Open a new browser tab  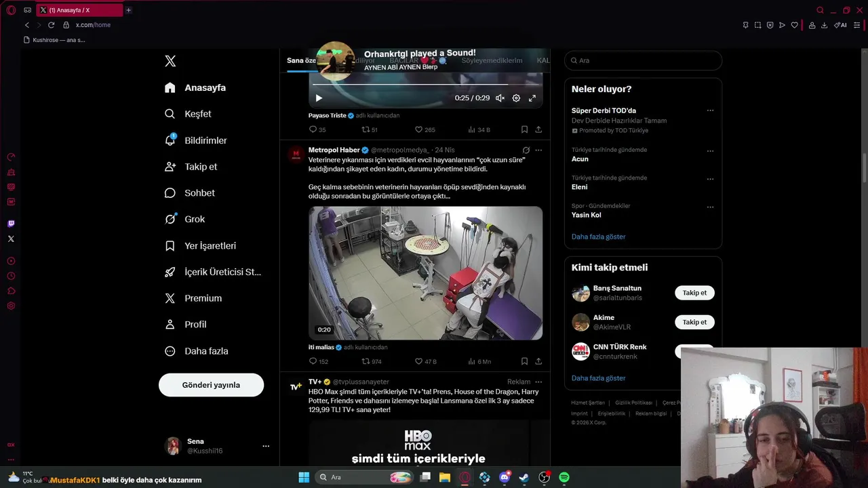[x=128, y=10]
